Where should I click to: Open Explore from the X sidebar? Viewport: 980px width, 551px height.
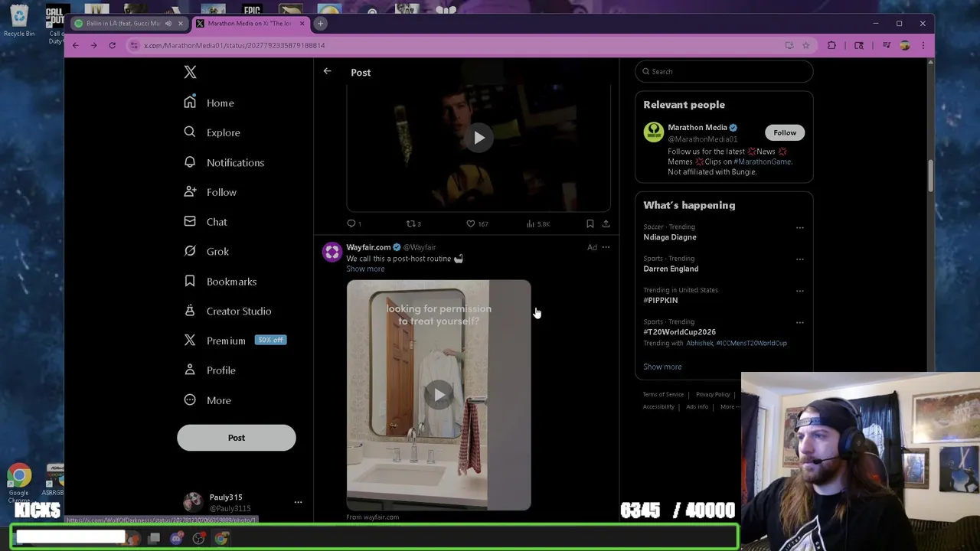tap(212, 132)
